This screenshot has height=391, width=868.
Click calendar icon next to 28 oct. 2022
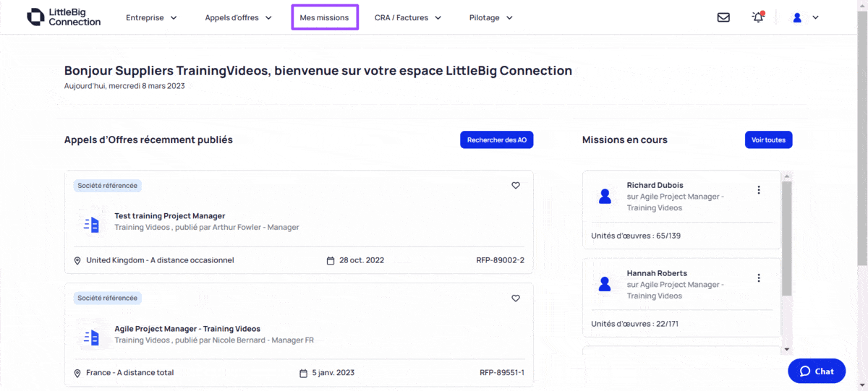331,260
